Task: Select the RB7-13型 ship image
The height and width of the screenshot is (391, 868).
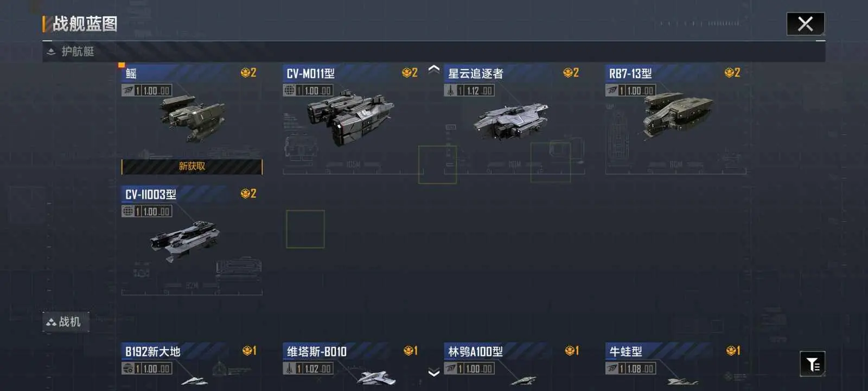Action: click(677, 115)
